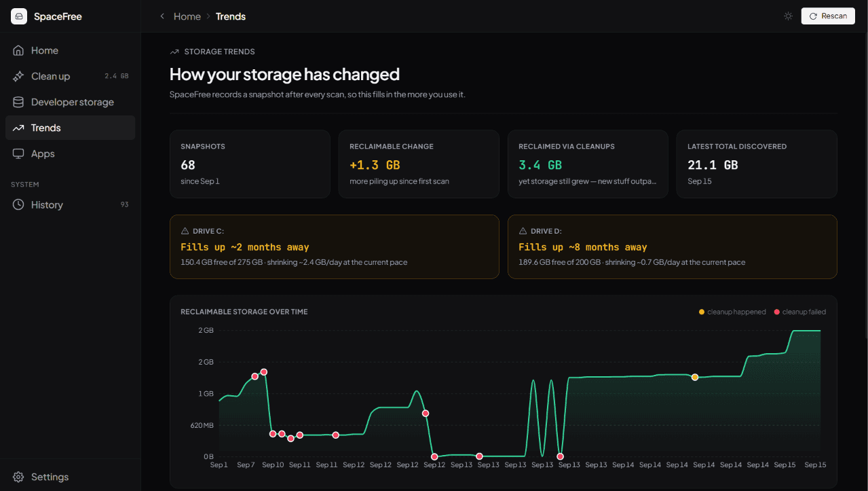Click the Drive C warning triangle icon

pyautogui.click(x=185, y=231)
